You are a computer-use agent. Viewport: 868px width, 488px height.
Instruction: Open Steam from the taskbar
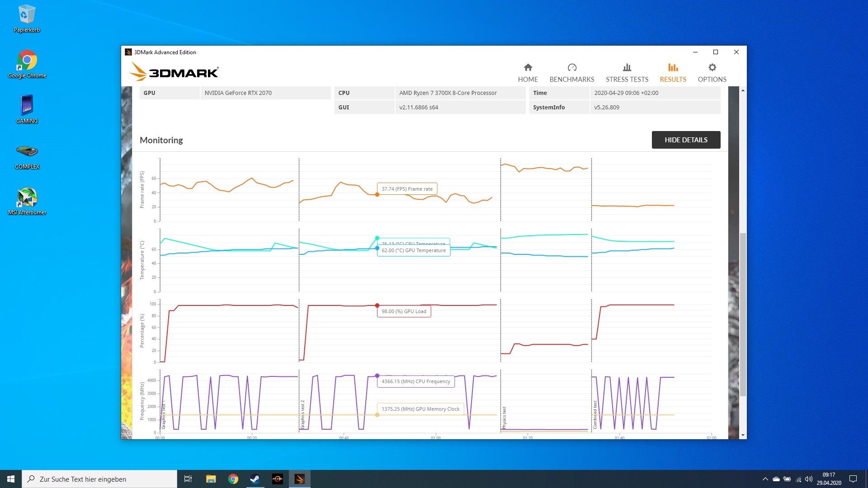255,479
